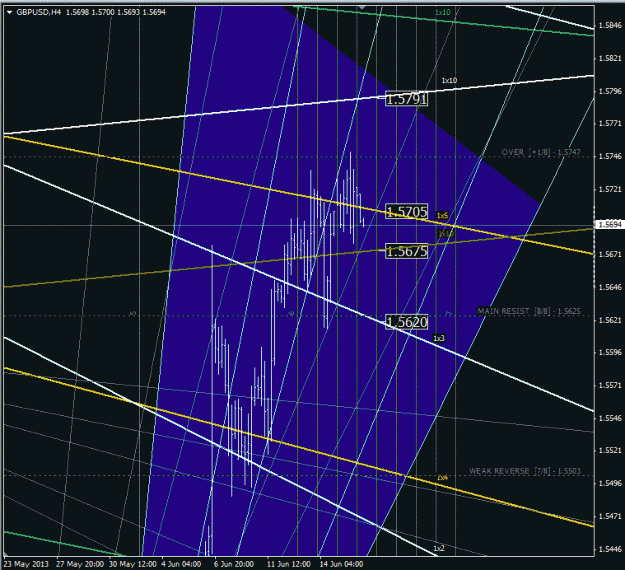Click the OVER [+1/8] - 1.5747 level label
Viewport: 625px width, 570px height.
[x=541, y=152]
